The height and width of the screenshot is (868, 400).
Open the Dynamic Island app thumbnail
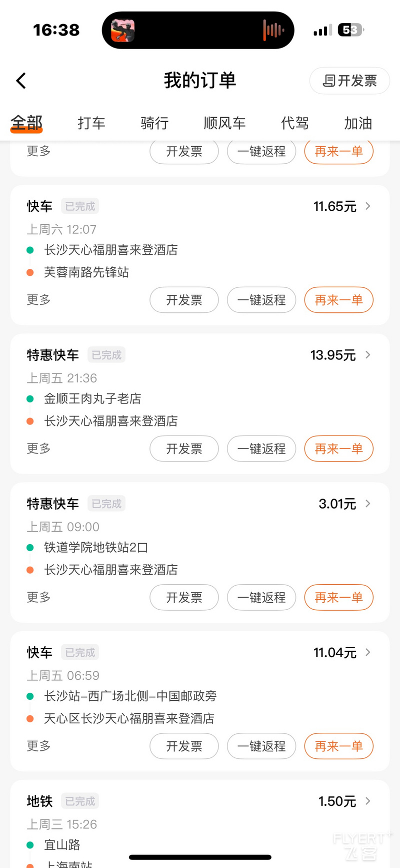[x=123, y=30]
